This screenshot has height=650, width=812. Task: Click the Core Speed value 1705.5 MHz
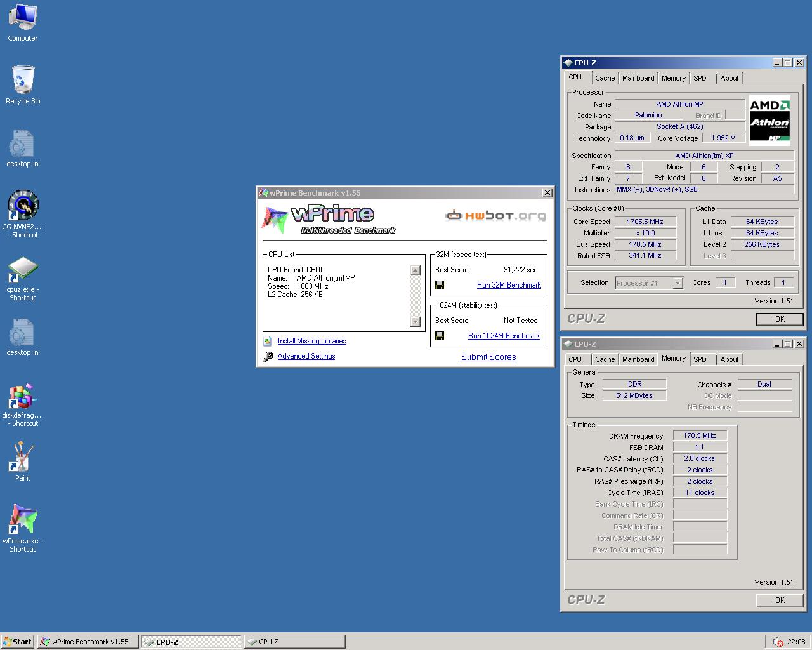click(645, 222)
